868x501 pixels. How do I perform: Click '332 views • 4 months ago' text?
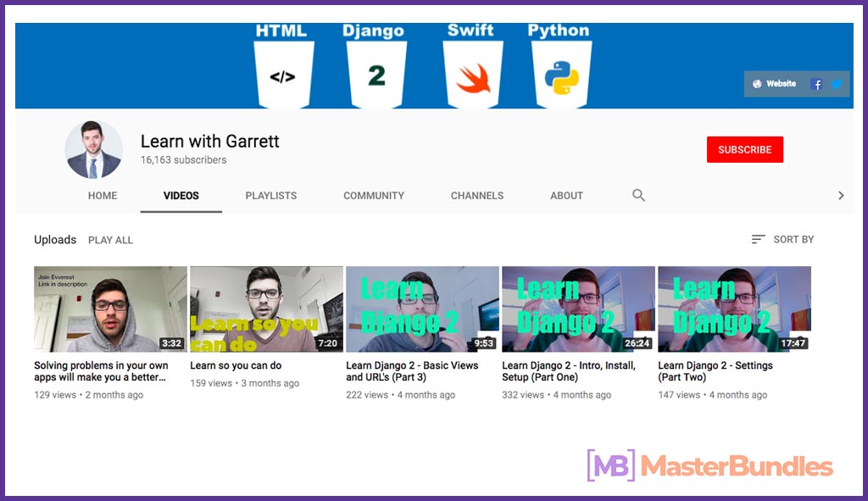557,395
